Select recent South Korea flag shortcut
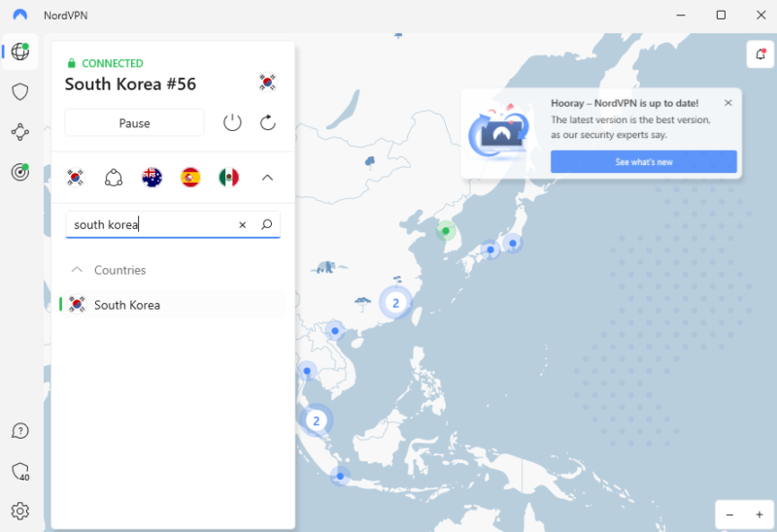 [x=76, y=178]
